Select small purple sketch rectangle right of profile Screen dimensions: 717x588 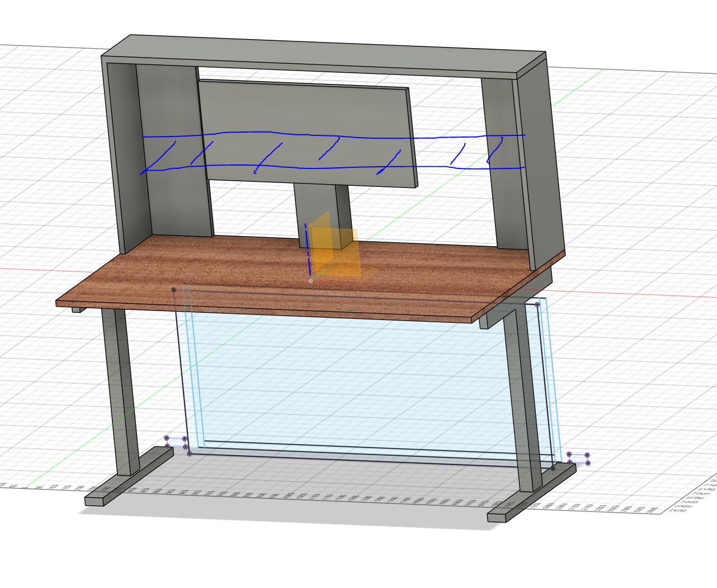click(x=578, y=459)
